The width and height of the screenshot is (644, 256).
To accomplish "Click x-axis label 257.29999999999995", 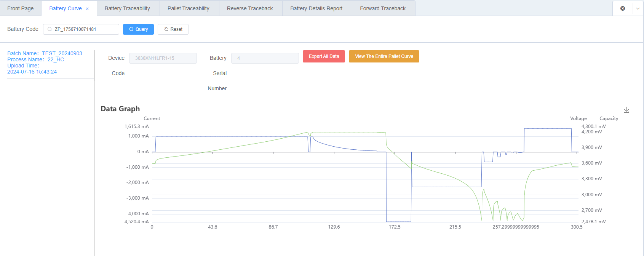I will (516, 227).
